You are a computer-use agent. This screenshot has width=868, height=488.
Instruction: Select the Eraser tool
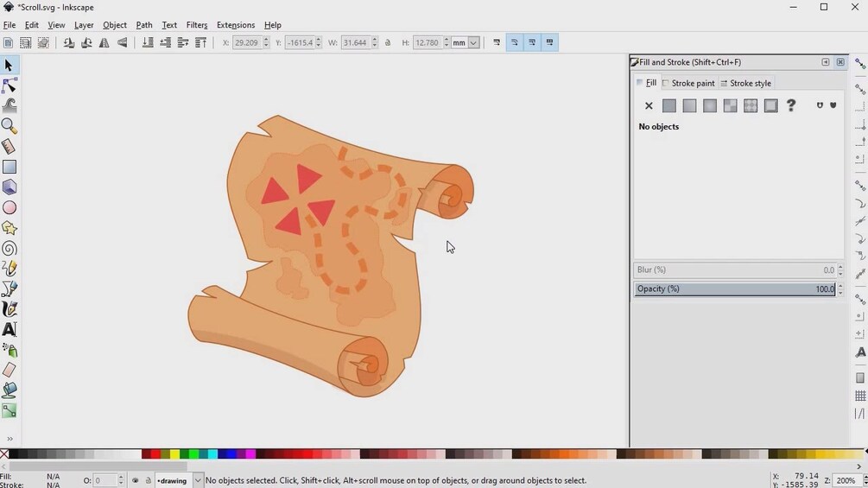[9, 371]
